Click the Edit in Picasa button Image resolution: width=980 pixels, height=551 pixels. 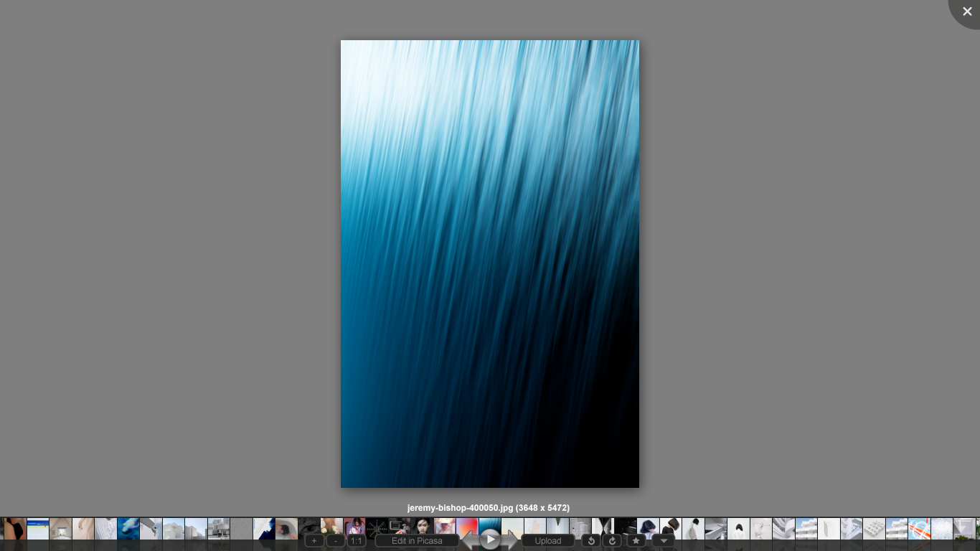coord(417,540)
